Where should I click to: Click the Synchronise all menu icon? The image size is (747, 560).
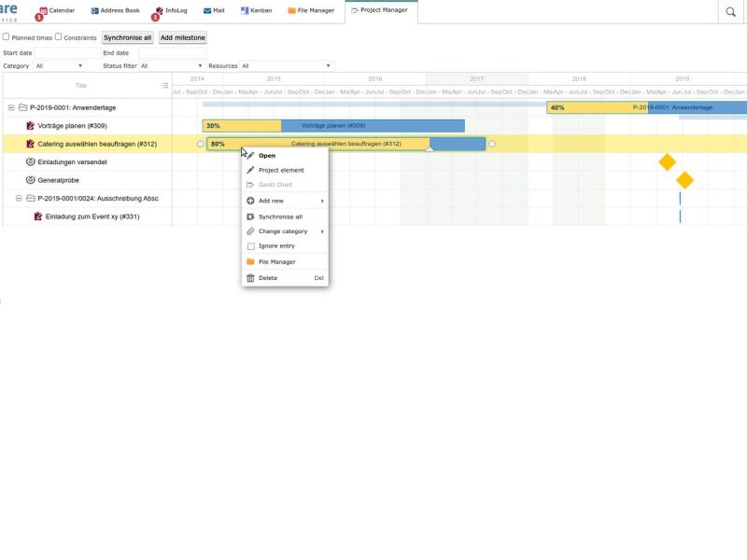click(250, 217)
